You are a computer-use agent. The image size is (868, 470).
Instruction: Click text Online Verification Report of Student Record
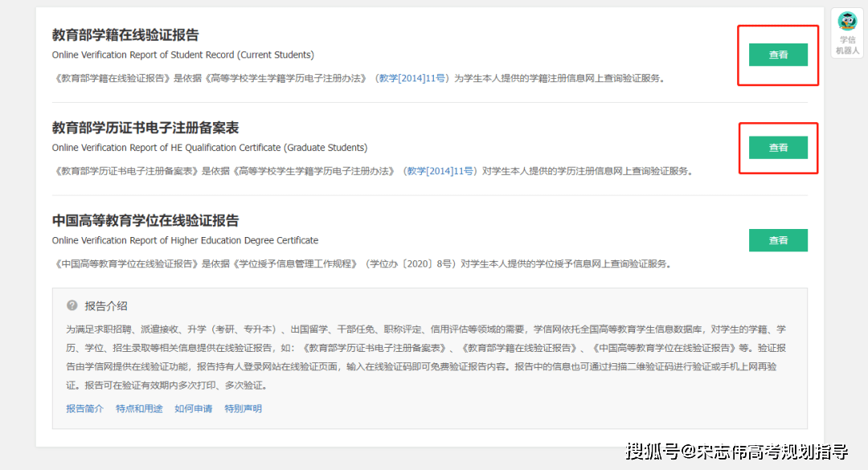click(x=143, y=55)
